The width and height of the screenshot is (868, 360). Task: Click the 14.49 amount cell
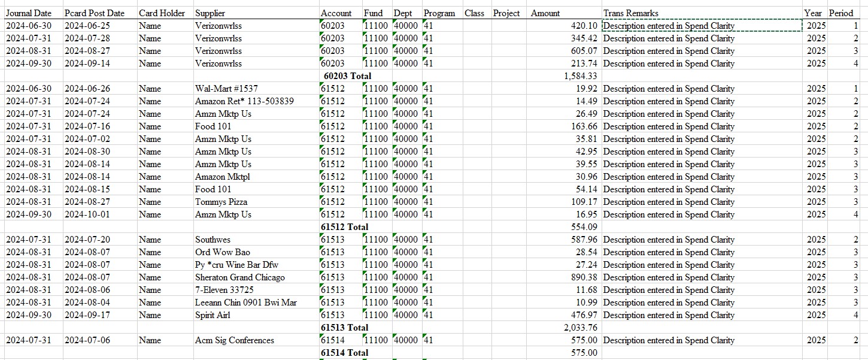pyautogui.click(x=565, y=101)
